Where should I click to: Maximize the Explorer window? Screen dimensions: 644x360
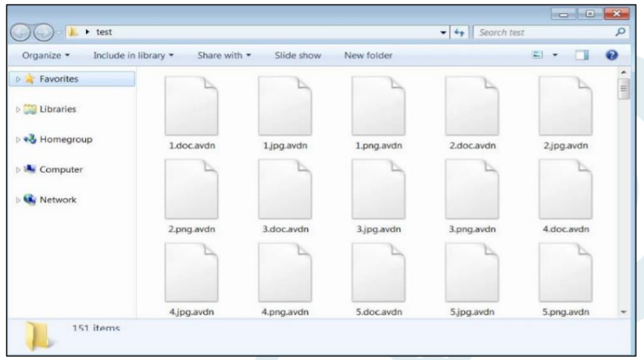tap(590, 13)
